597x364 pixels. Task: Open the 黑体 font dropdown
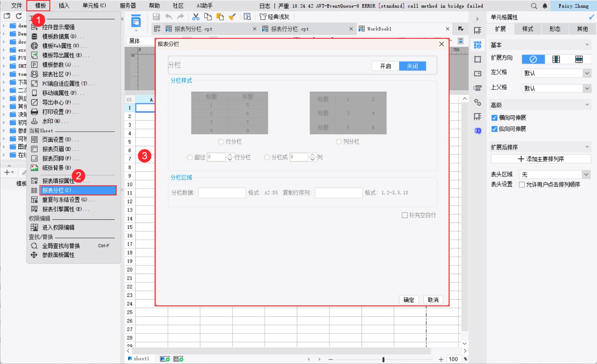point(141,41)
